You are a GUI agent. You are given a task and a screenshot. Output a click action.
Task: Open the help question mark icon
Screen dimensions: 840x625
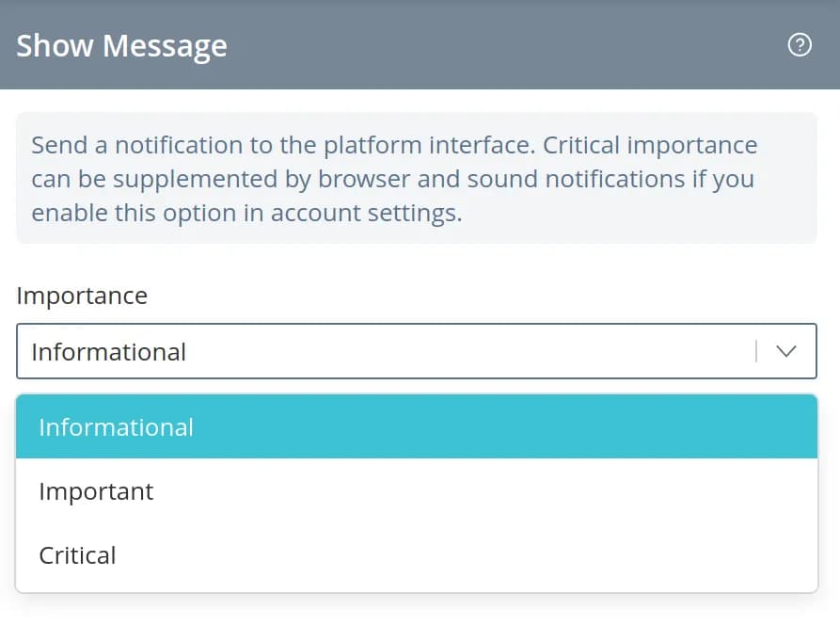[x=800, y=44]
